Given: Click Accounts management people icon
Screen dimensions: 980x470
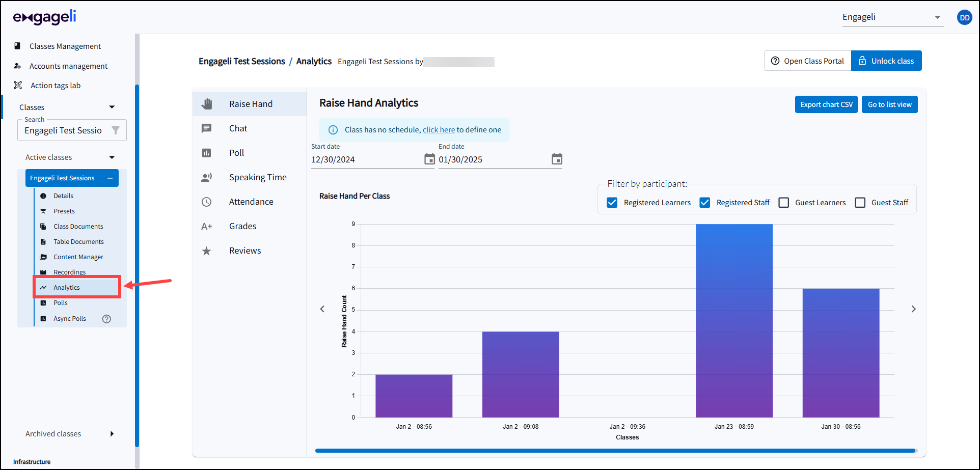Looking at the screenshot, I should click(x=17, y=66).
